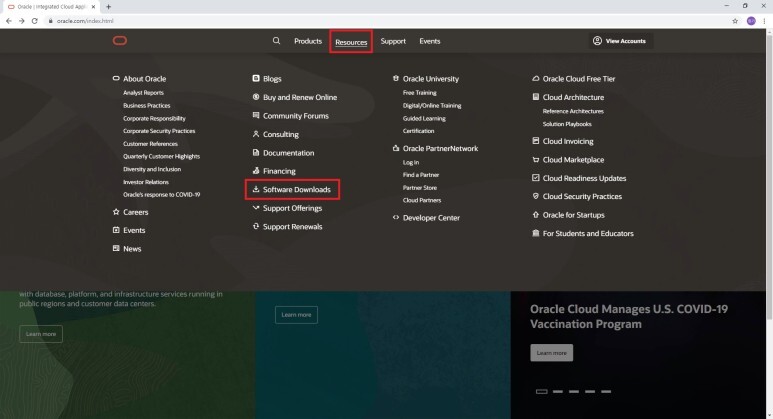Select the last carousel slide indicator
This screenshot has height=419, width=773.
(606, 391)
